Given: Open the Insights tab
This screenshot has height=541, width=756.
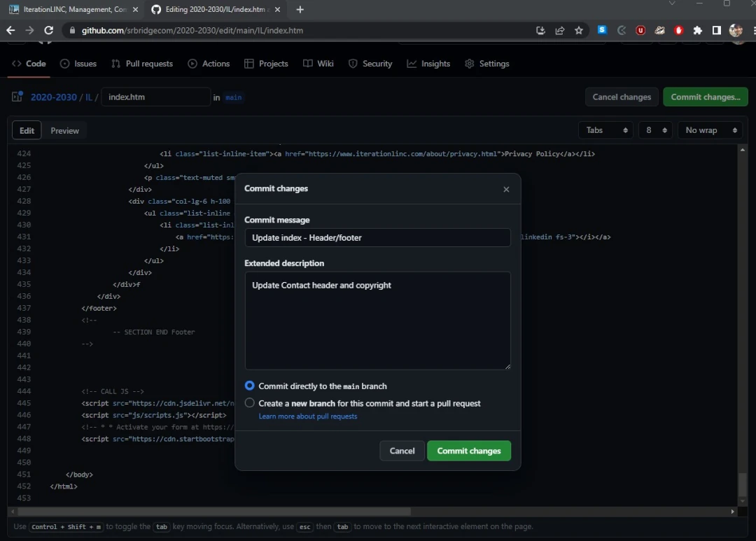Looking at the screenshot, I should tap(428, 64).
